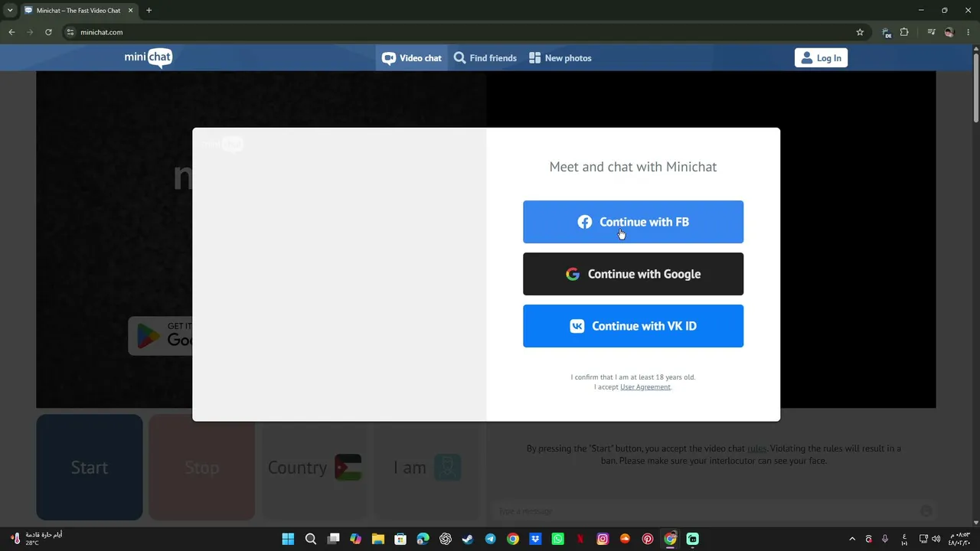Open the Chrome three-dot menu

968,32
